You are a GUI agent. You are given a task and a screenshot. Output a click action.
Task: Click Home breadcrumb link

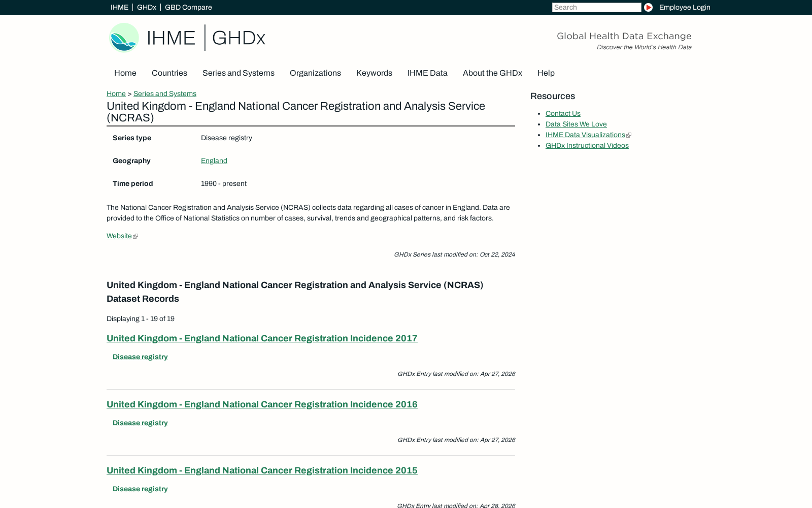coord(116,93)
